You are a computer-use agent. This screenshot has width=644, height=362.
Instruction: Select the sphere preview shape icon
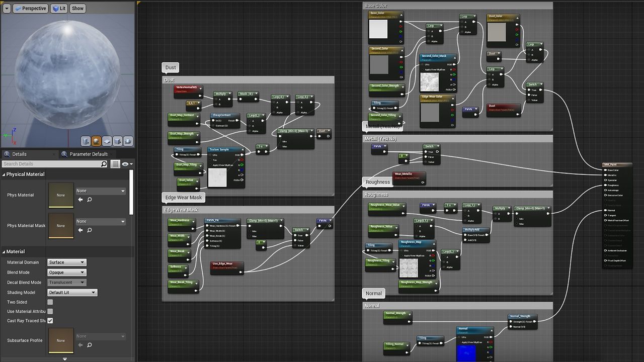[96, 141]
